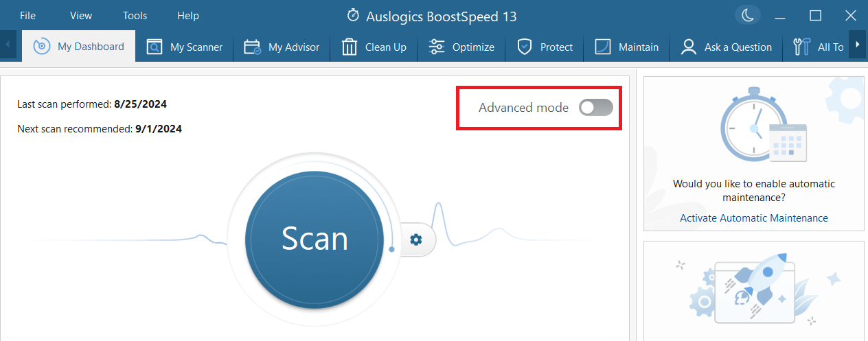Open Ask a Question tab

pos(726,47)
